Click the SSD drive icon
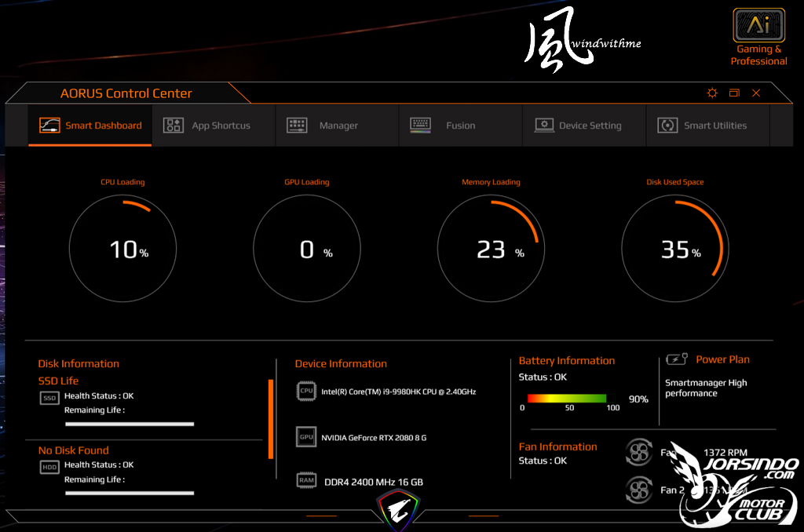This screenshot has width=804, height=532. coord(49,398)
